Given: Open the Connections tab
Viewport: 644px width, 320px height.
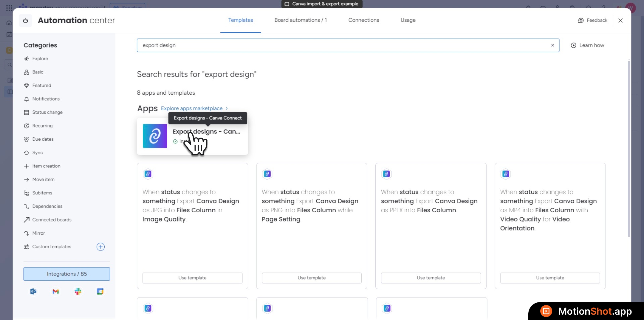Looking at the screenshot, I should [363, 20].
